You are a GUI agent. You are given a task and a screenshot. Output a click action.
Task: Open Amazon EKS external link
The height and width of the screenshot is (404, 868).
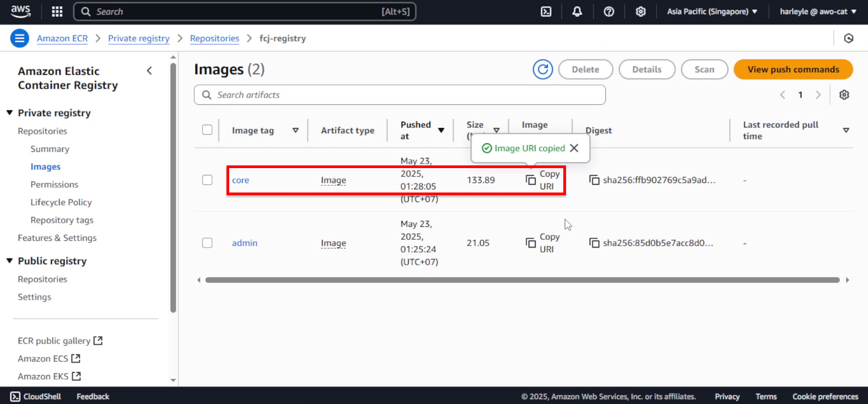coord(49,376)
